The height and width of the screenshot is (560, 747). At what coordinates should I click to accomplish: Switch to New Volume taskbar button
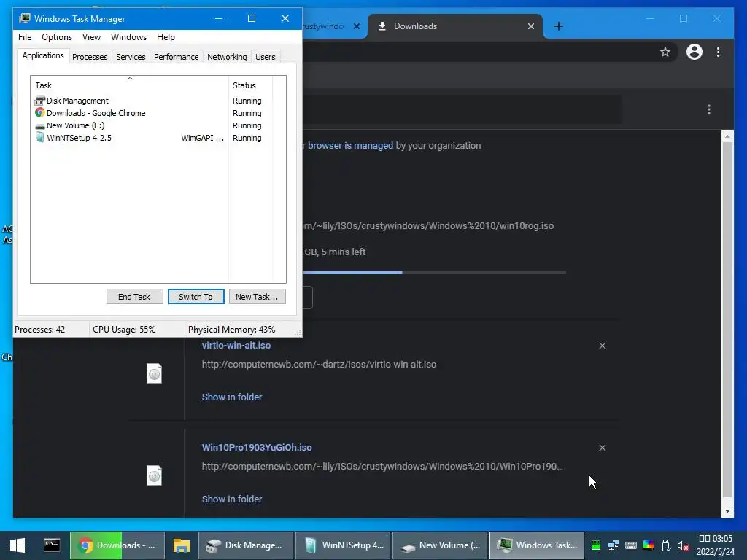point(440,545)
